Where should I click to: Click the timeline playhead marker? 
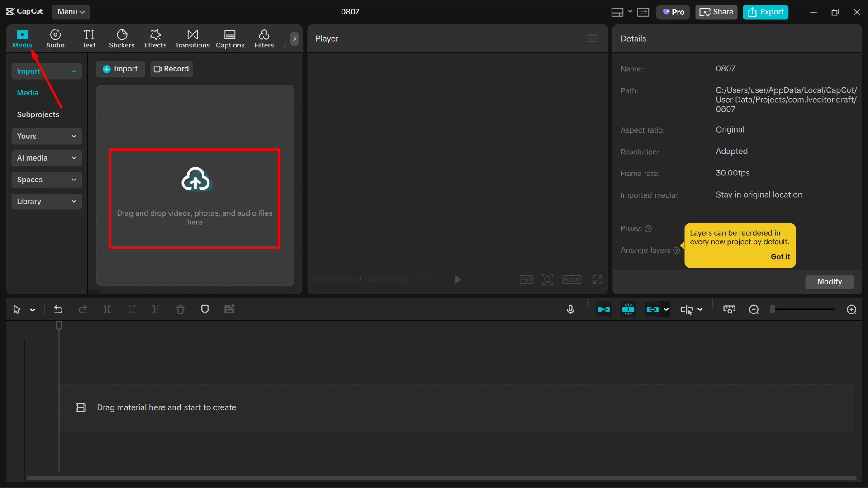click(x=59, y=325)
